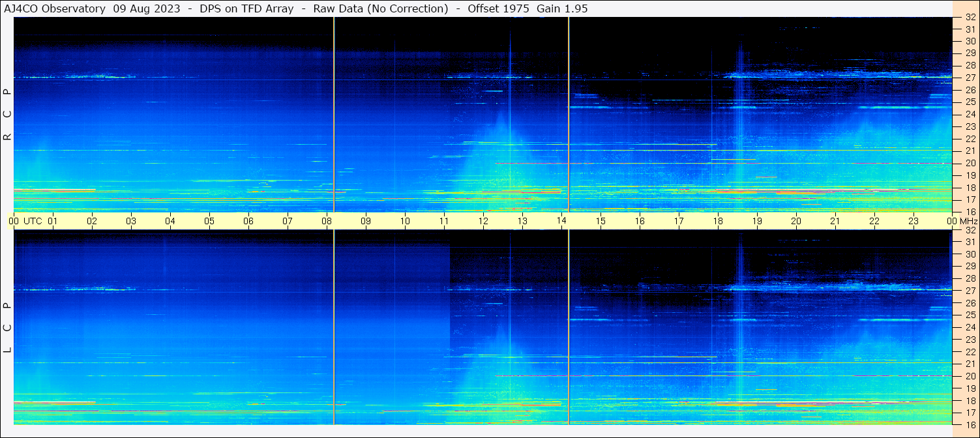Click hour label '04' on time axis

[170, 221]
